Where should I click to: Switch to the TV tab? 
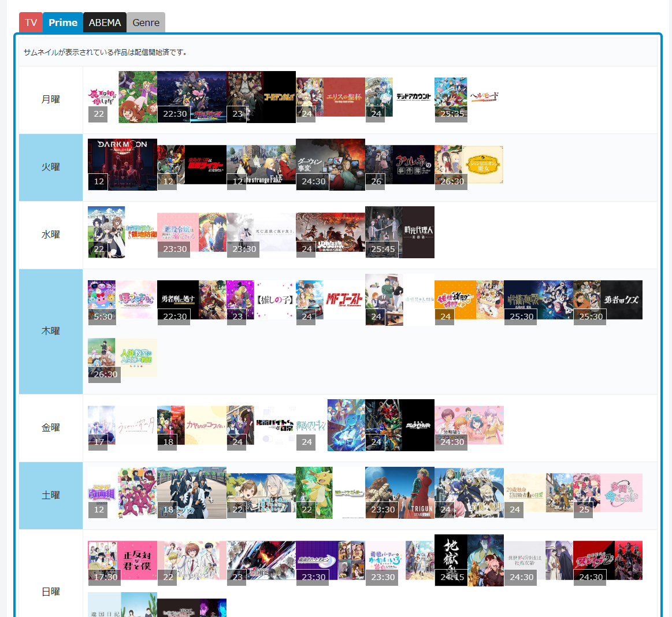31,23
